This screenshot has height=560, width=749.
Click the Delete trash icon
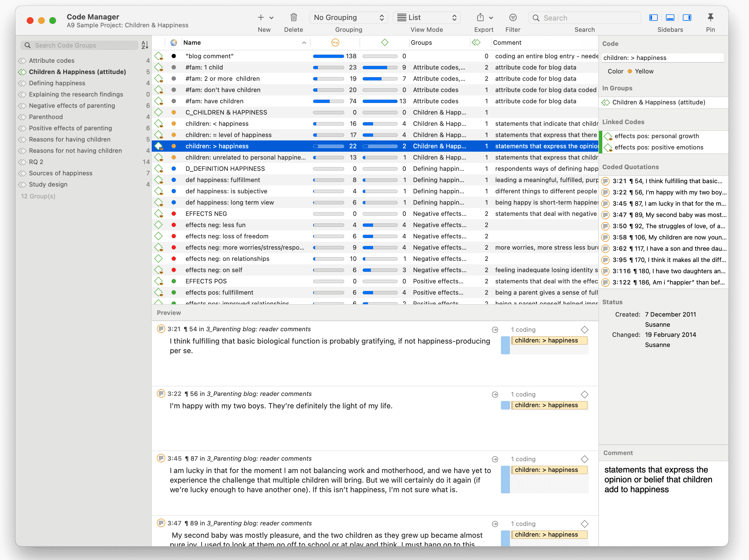pos(294,17)
